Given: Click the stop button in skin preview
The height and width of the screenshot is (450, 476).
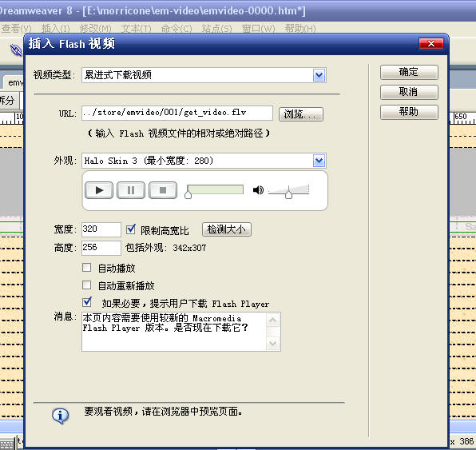Looking at the screenshot, I should click(163, 190).
